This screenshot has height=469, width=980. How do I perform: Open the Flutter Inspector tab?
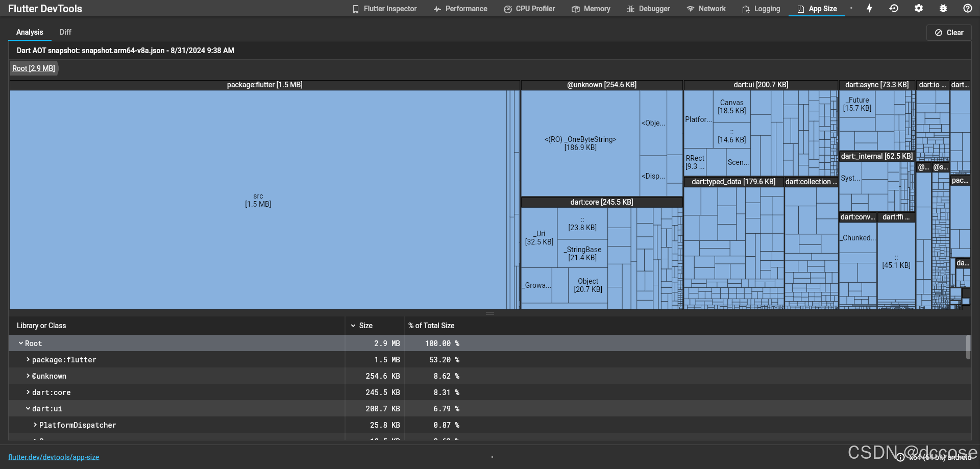(384, 9)
